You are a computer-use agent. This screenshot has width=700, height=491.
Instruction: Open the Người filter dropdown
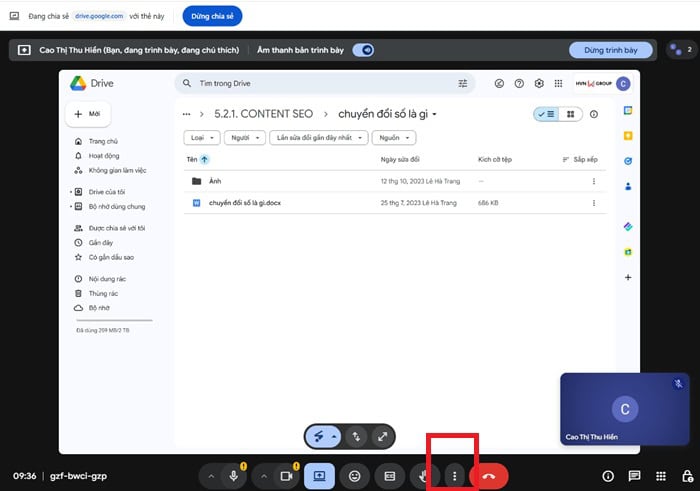pos(244,137)
